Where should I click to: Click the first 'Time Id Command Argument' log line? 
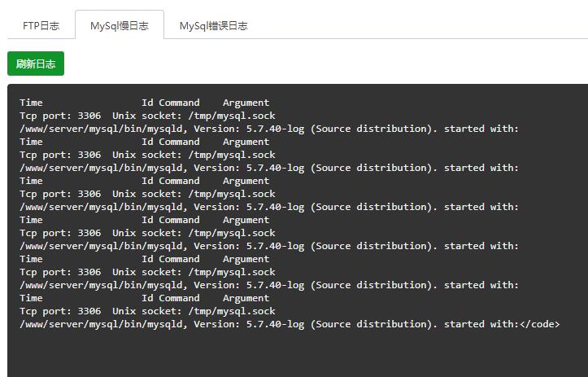tap(145, 103)
